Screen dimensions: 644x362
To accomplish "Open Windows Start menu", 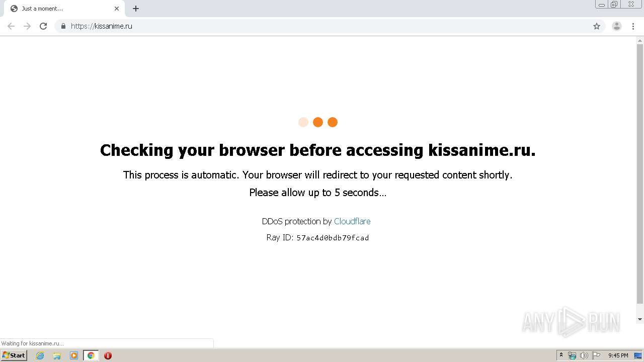I will (x=14, y=355).
